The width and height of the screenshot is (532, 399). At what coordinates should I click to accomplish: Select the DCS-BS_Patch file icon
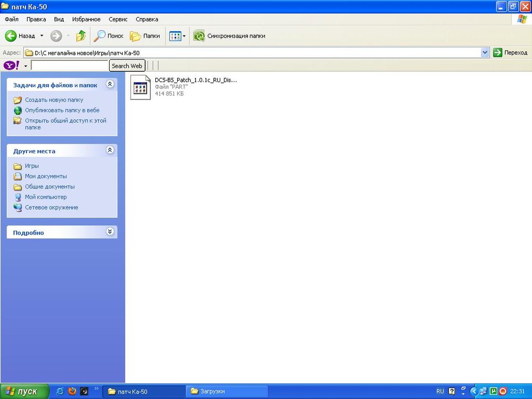point(140,87)
